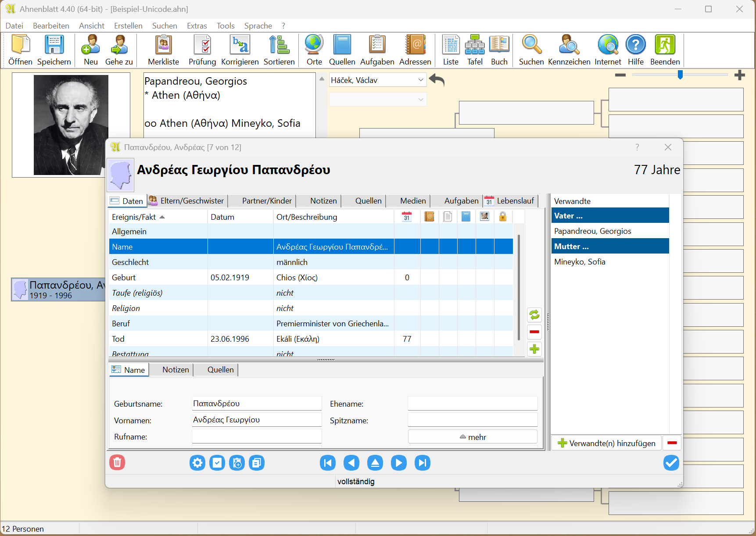Click the red delete person trash icon

pyautogui.click(x=117, y=462)
